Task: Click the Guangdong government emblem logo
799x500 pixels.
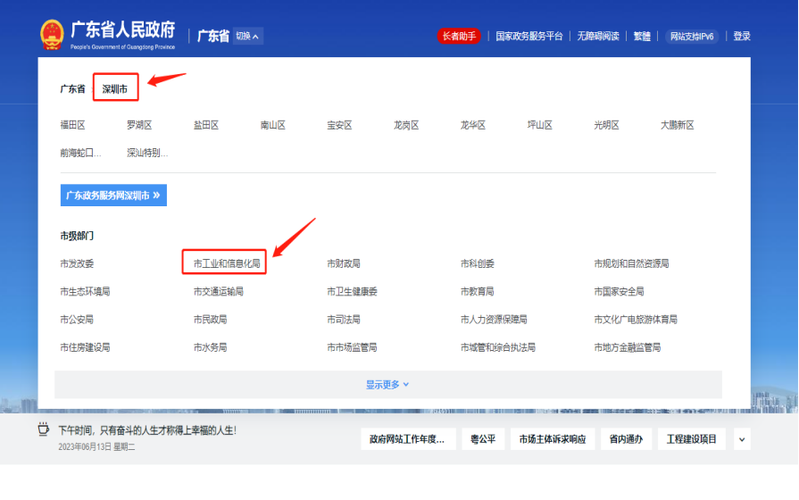Action: coord(51,36)
